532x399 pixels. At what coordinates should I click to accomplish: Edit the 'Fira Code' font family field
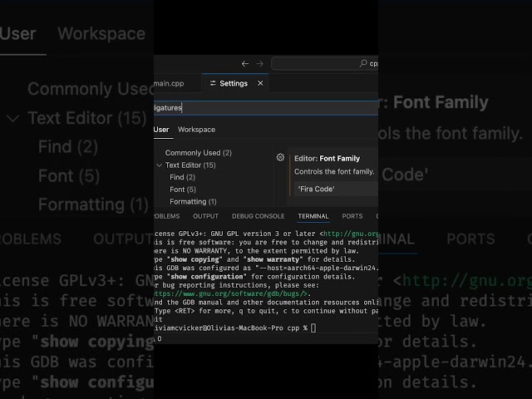336,189
